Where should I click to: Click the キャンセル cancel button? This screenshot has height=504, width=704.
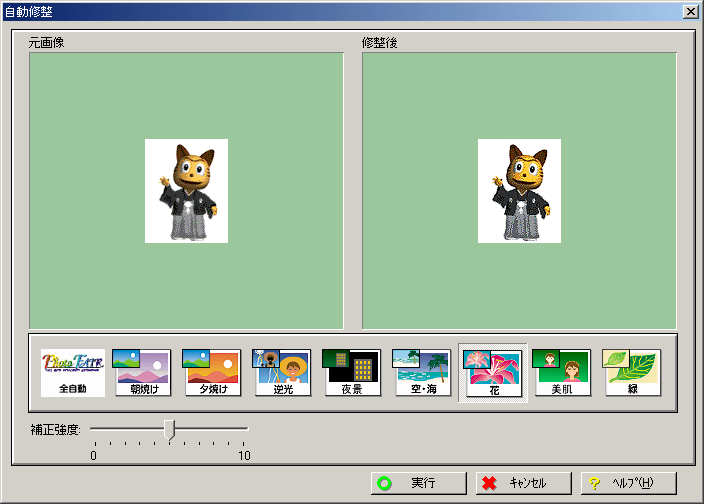click(524, 483)
